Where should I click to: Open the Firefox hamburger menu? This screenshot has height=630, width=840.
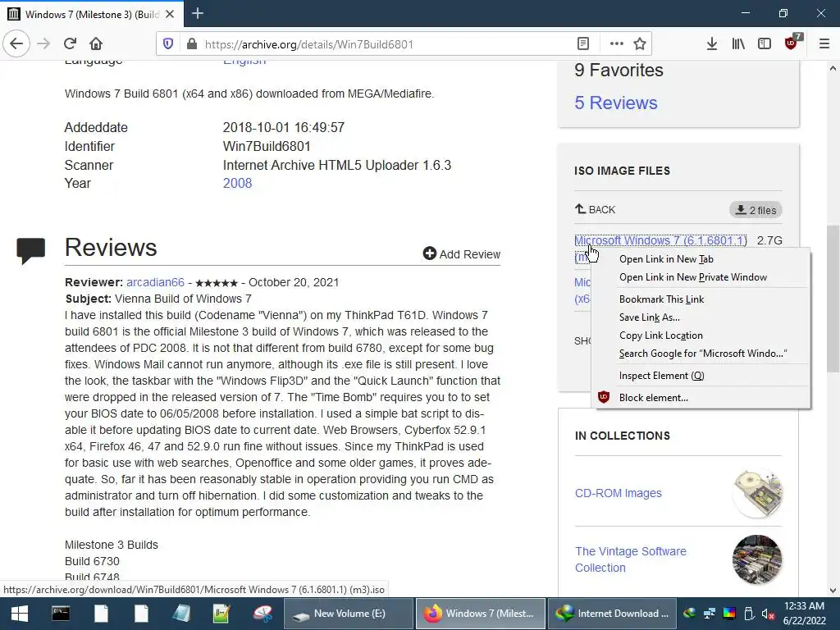(824, 44)
